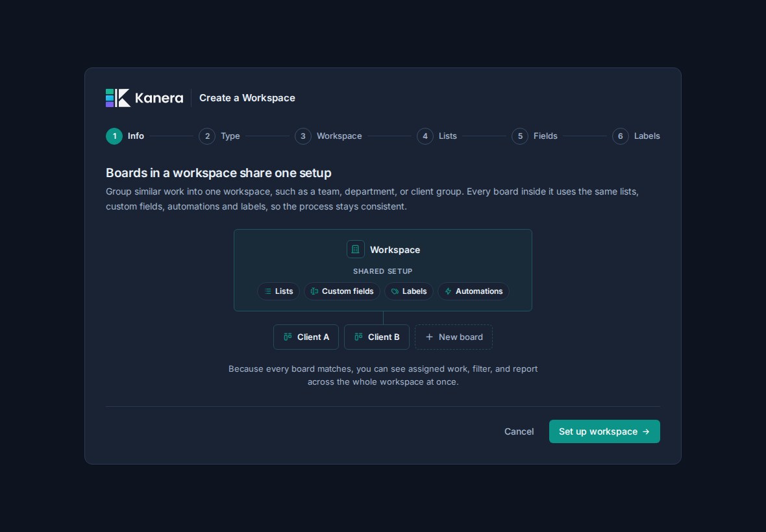
Task: Go to the Lists step label
Action: pyautogui.click(x=447, y=136)
